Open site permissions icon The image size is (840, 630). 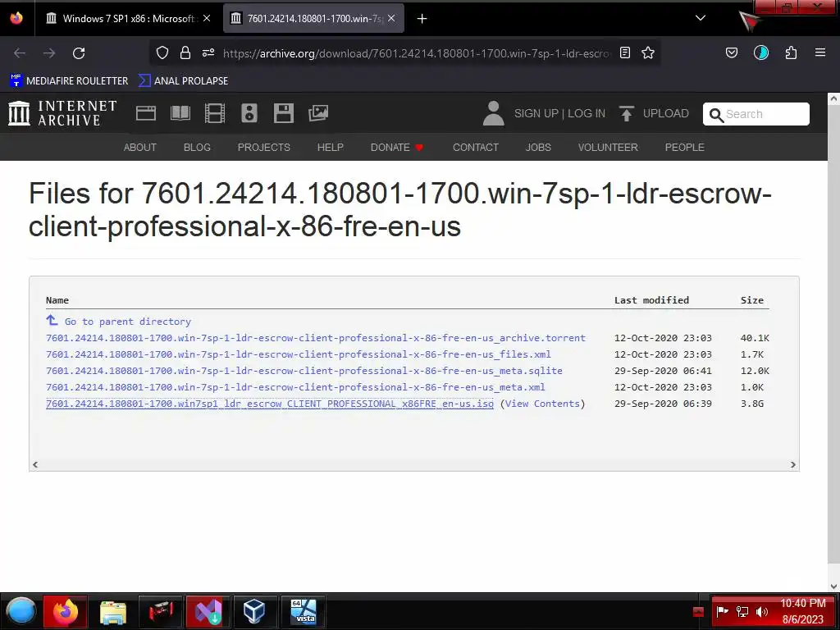(x=208, y=52)
